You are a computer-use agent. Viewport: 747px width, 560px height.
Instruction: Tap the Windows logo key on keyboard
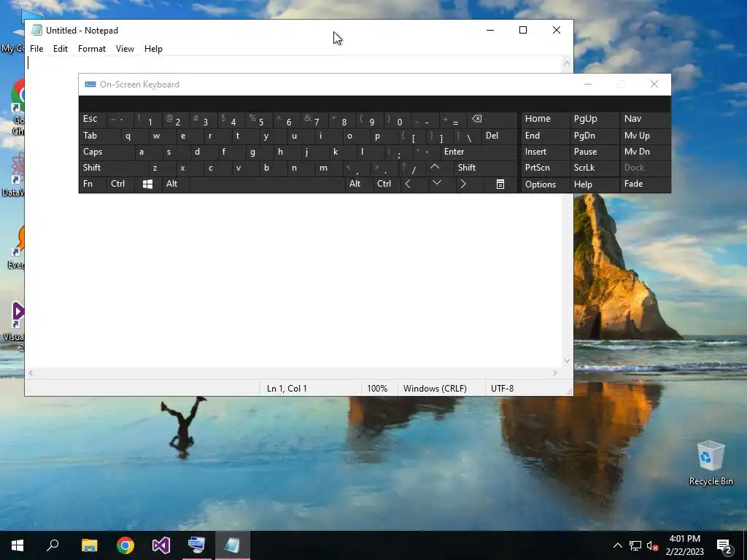tap(147, 184)
